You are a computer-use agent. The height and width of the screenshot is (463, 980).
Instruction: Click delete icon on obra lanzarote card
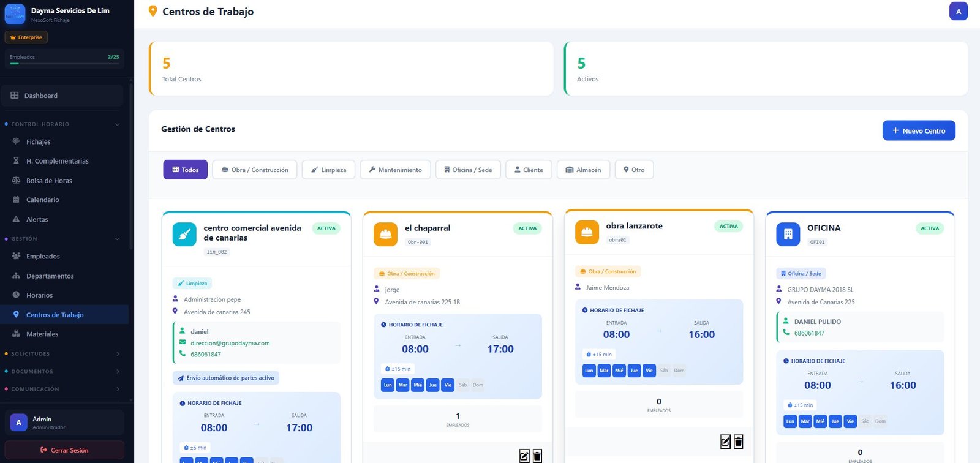[x=739, y=442]
